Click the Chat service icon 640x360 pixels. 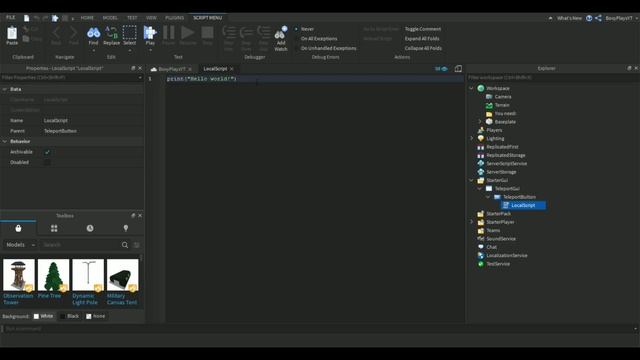click(x=481, y=247)
